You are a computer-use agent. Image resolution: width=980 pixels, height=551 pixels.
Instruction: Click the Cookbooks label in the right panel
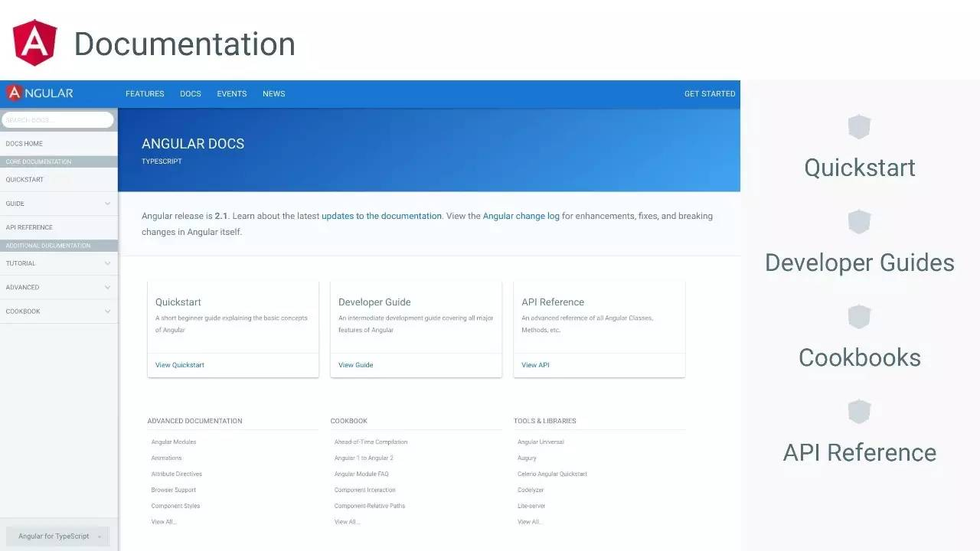click(860, 357)
